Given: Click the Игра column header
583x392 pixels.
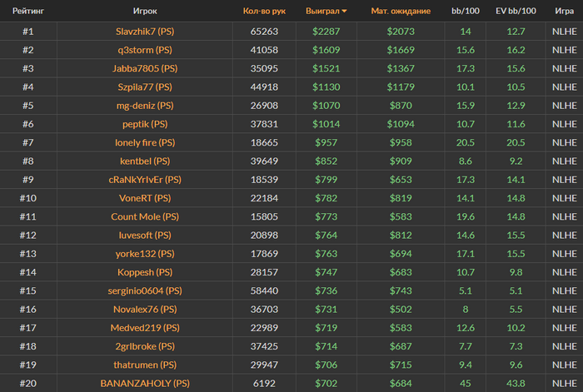Looking at the screenshot, I should click(x=564, y=11).
